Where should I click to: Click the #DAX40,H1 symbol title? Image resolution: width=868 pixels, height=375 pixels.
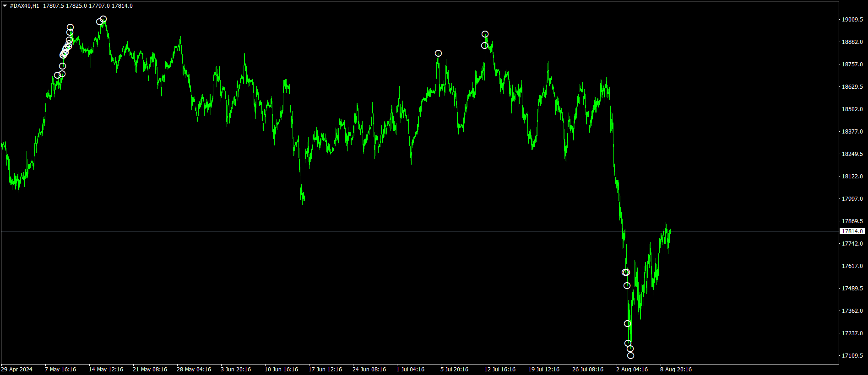coord(24,6)
